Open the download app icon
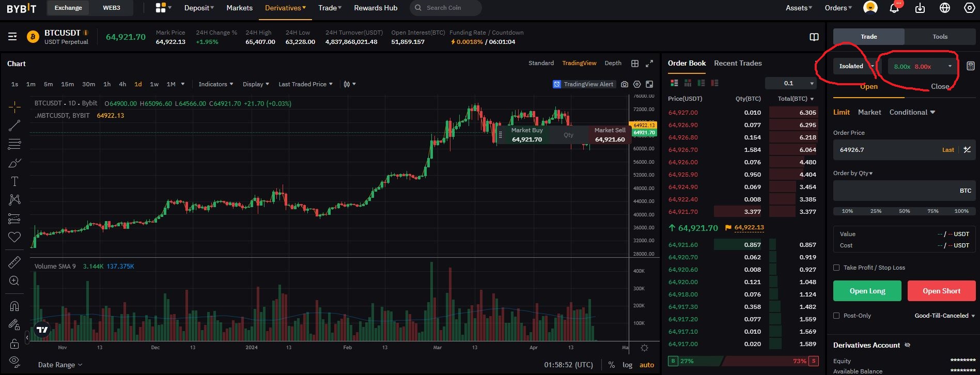 [x=920, y=8]
